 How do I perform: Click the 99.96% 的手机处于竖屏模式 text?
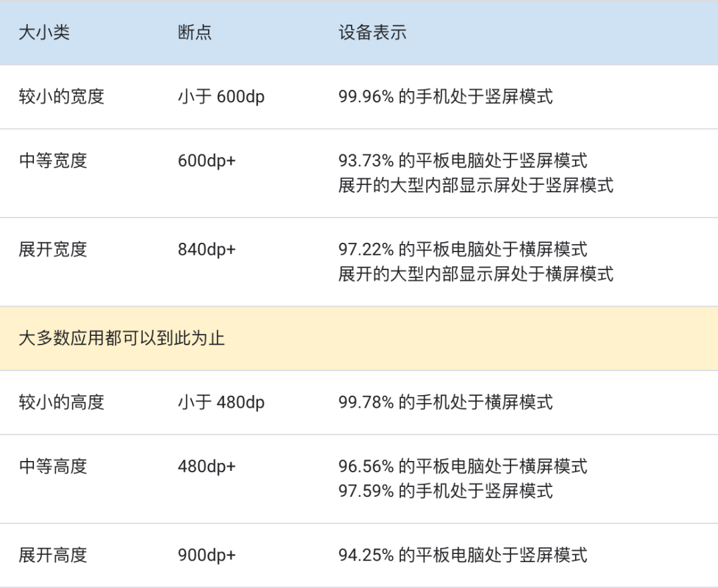(x=445, y=97)
